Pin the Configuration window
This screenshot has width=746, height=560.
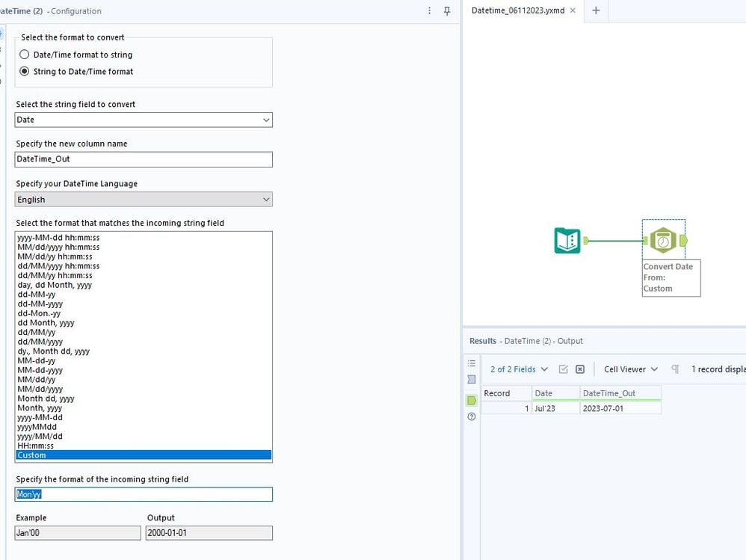click(447, 10)
